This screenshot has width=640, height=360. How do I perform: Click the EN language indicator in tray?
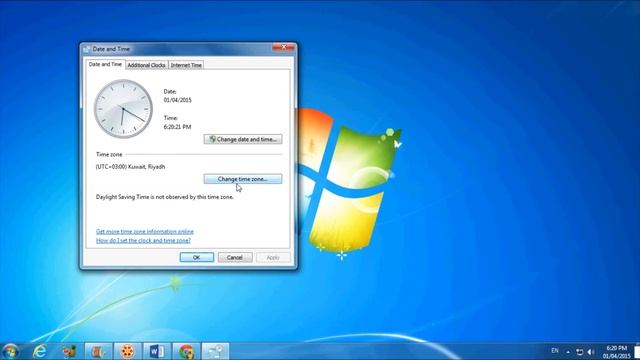click(x=555, y=351)
